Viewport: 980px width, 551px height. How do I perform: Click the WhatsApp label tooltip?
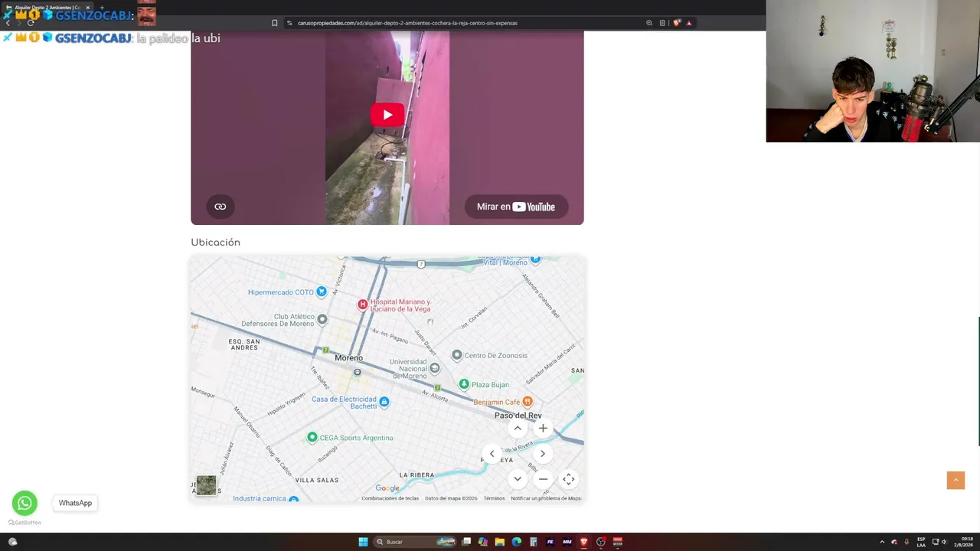[x=75, y=503]
